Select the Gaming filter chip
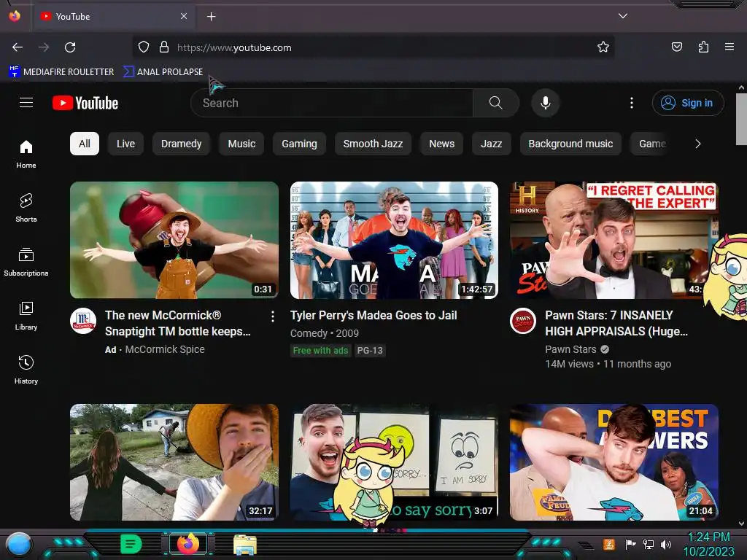Image resolution: width=747 pixels, height=560 pixels. coord(299,144)
